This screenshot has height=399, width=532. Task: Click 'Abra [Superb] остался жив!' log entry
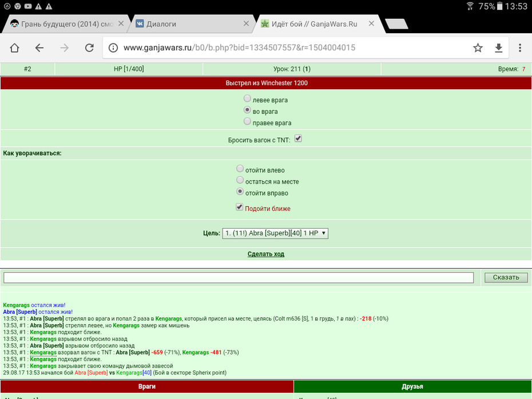[38, 312]
